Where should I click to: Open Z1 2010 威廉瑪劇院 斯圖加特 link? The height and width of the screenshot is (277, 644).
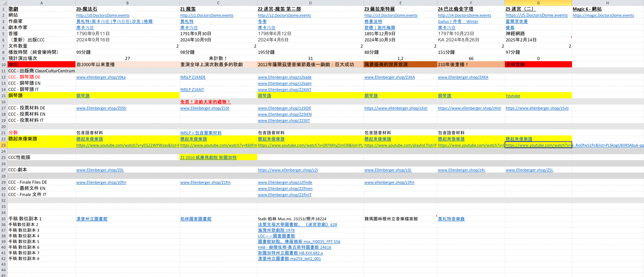coord(208,157)
